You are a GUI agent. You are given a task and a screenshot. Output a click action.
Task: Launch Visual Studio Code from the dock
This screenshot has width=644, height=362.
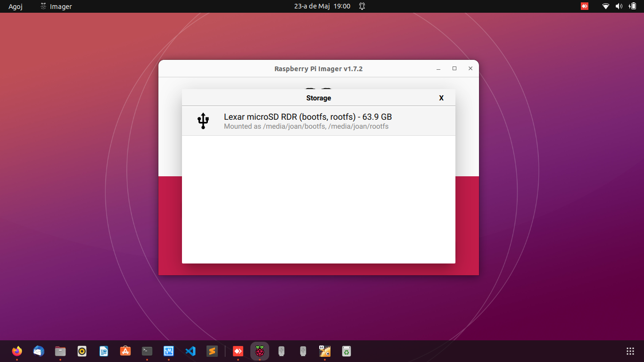tap(190, 351)
